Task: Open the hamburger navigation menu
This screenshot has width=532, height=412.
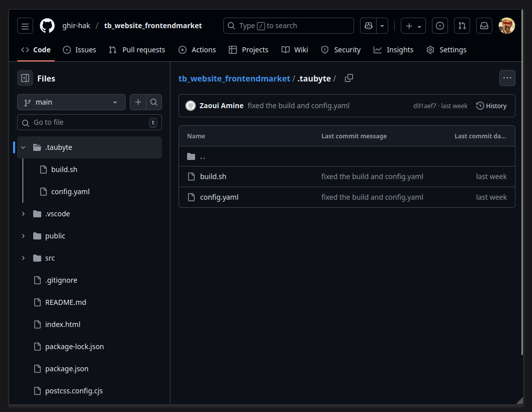Action: [x=25, y=26]
